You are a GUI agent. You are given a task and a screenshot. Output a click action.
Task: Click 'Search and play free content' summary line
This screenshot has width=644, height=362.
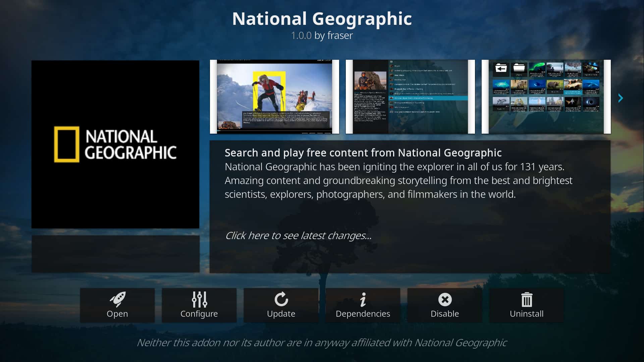(x=363, y=153)
